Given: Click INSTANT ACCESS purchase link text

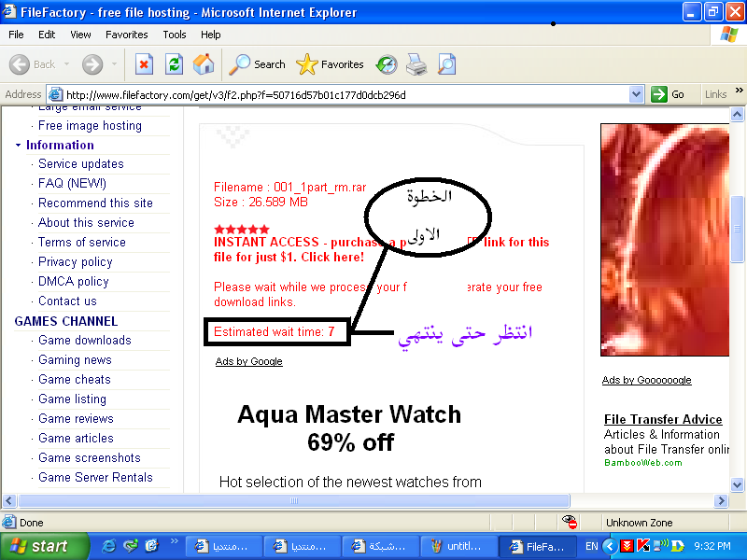Looking at the screenshot, I should pos(381,249).
